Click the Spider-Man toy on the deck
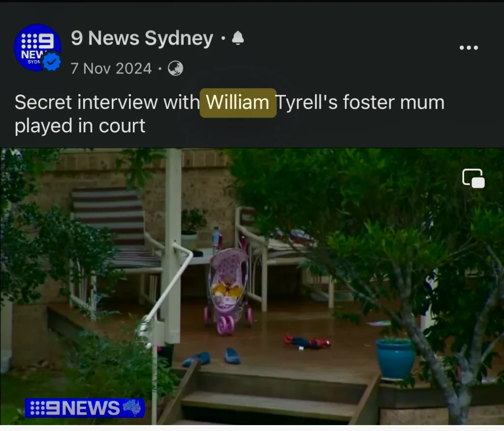504x431 pixels. pyautogui.click(x=307, y=341)
